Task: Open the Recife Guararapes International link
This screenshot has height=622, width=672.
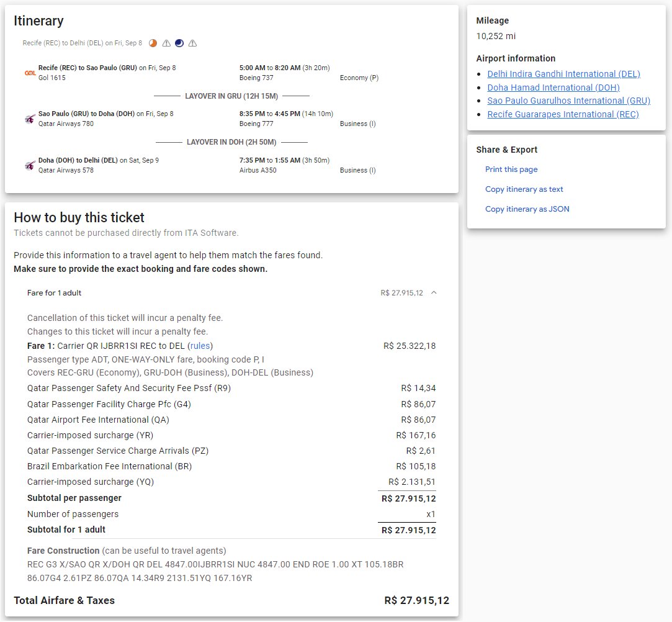Action: point(563,114)
